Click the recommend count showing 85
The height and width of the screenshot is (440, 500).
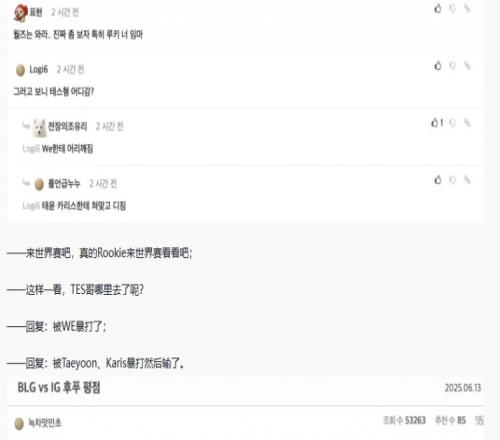pyautogui.click(x=450, y=420)
